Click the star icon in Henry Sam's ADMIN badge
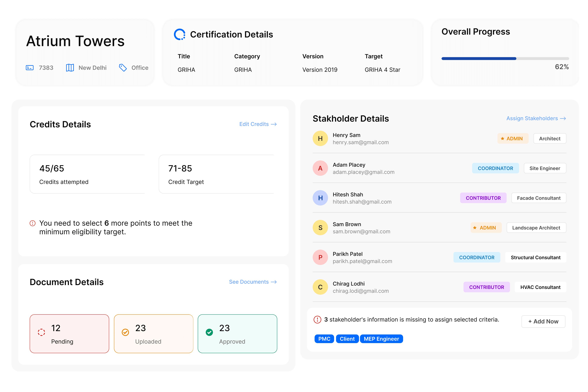This screenshot has height=392, width=588. pos(502,139)
